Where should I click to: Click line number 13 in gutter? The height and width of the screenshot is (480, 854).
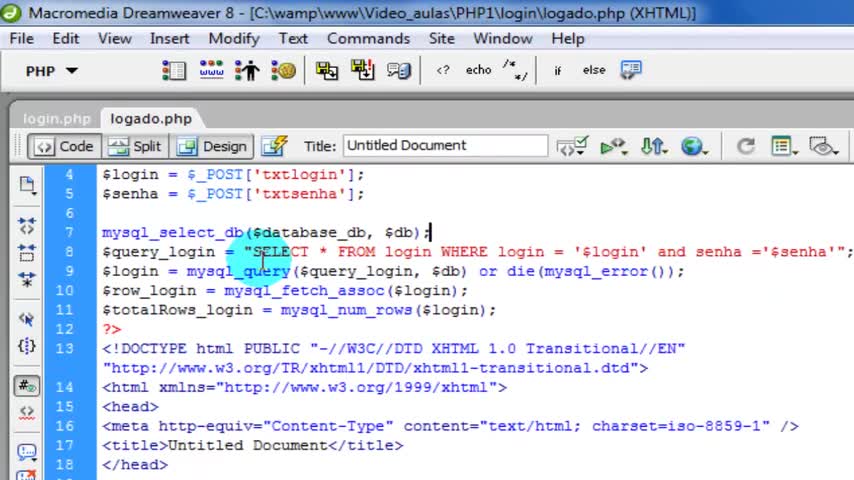[64, 349]
